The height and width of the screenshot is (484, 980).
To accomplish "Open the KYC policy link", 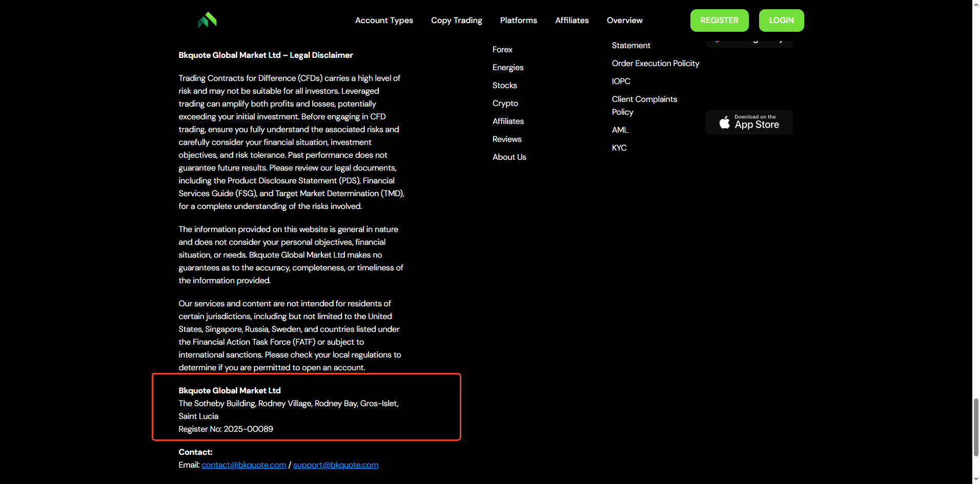I will [x=619, y=148].
